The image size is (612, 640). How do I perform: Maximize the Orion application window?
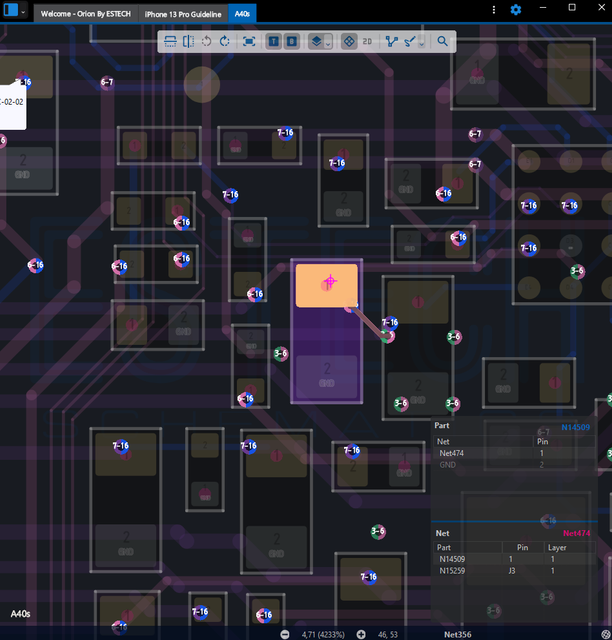pos(572,8)
